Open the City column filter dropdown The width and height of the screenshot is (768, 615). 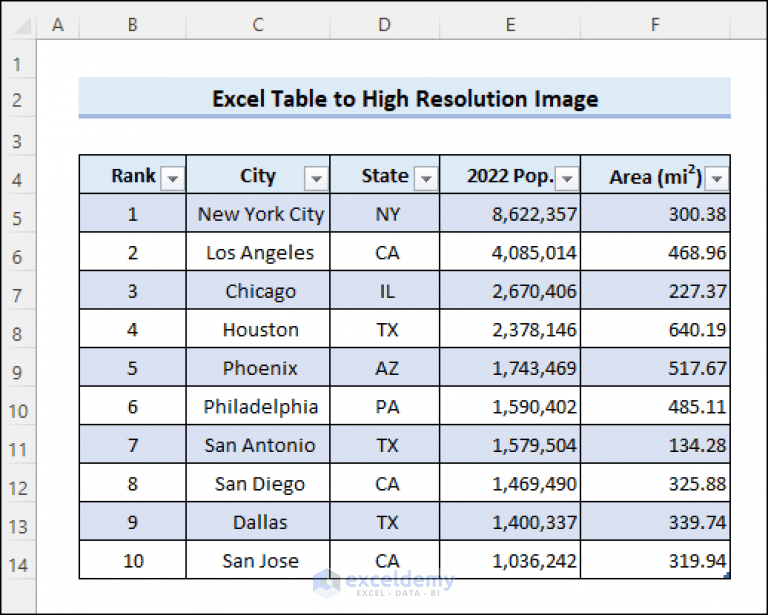click(x=316, y=179)
